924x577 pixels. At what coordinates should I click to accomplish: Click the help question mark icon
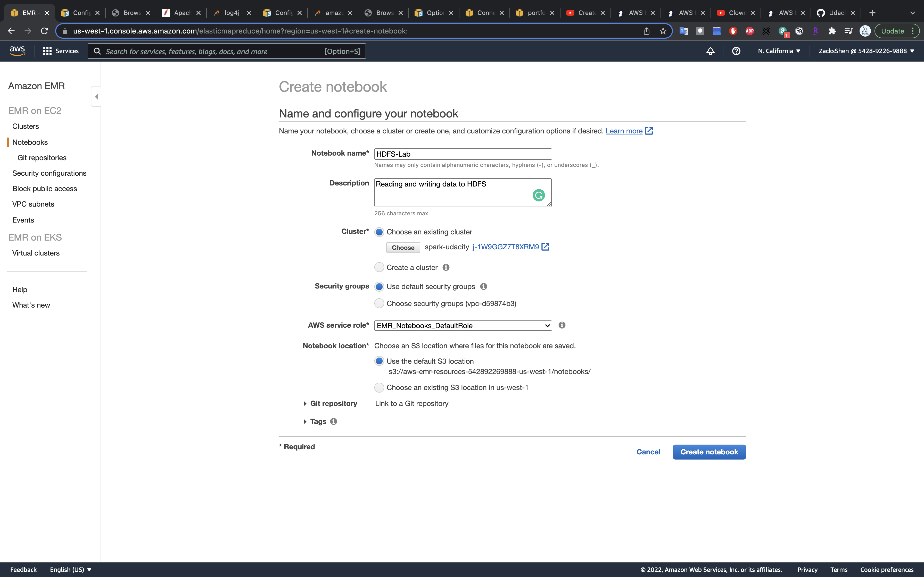pyautogui.click(x=736, y=51)
